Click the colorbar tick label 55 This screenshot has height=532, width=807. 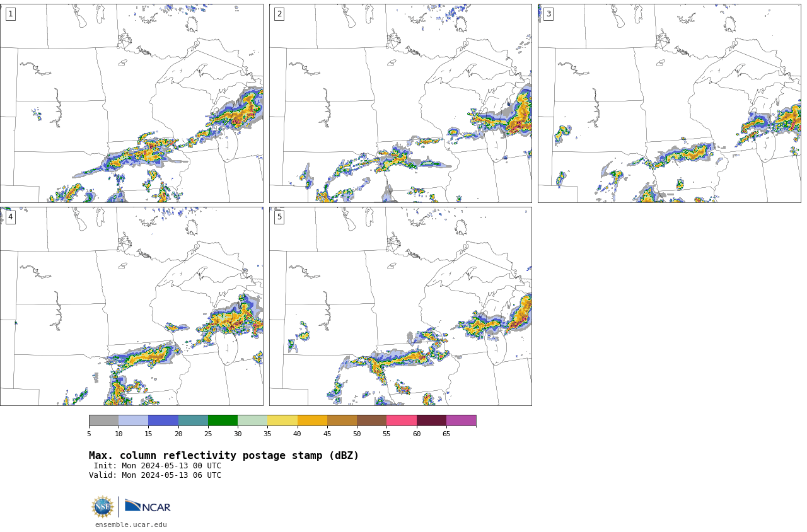pos(386,434)
